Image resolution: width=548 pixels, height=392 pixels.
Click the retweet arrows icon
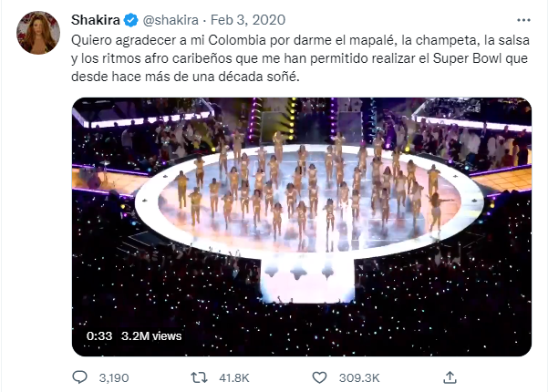(199, 377)
